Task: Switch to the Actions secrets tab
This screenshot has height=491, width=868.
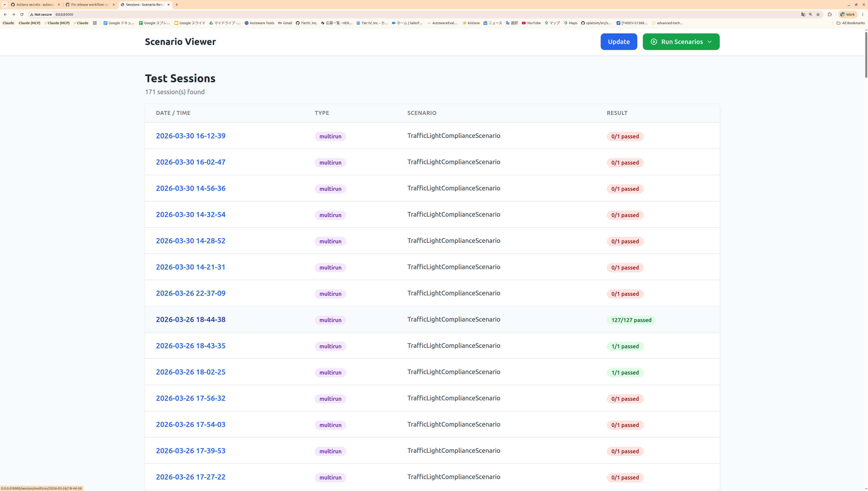Action: (x=35, y=5)
